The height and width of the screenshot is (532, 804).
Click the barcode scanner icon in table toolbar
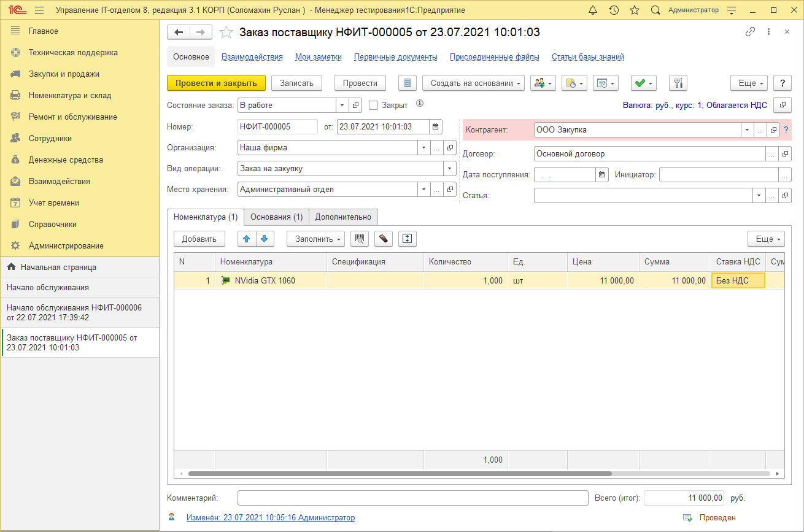(359, 239)
